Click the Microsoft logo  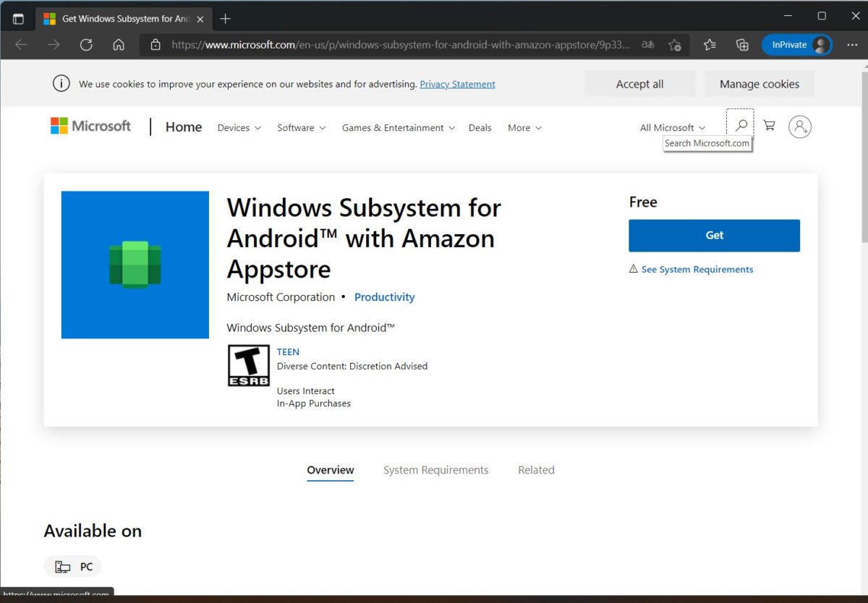pos(90,127)
